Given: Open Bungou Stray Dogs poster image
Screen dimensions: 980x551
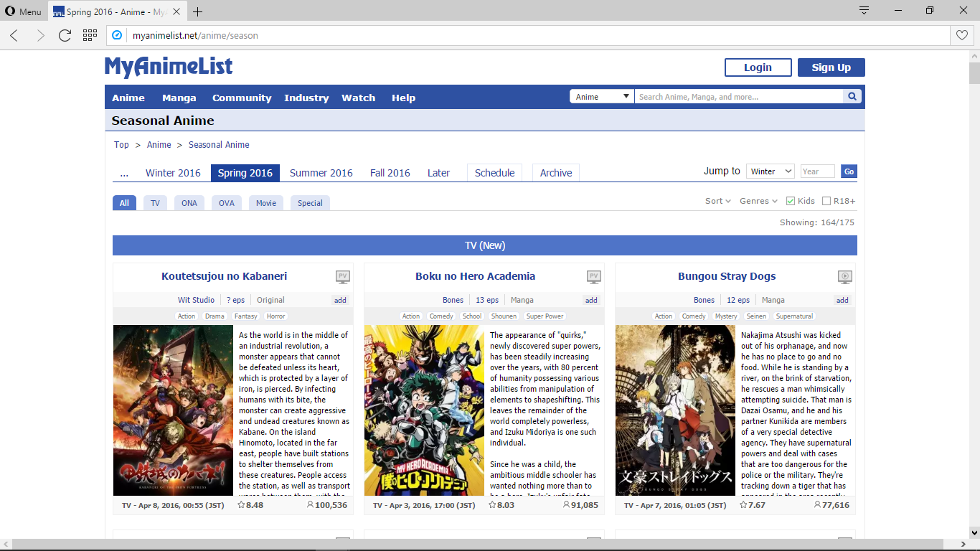Looking at the screenshot, I should [675, 410].
